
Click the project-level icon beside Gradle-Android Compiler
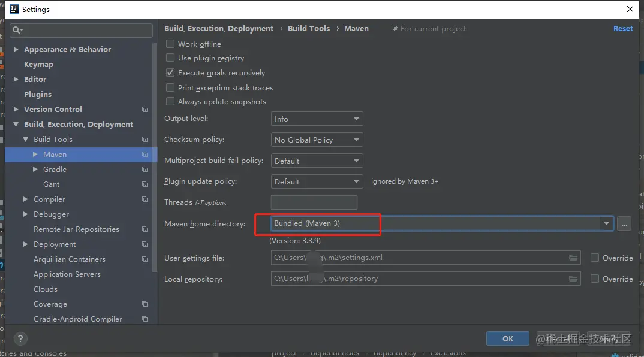145,319
